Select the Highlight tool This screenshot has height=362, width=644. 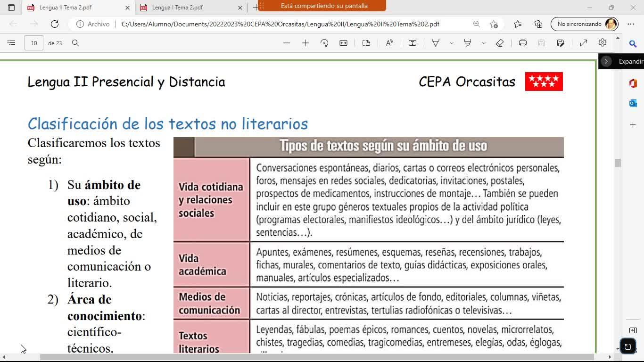468,43
